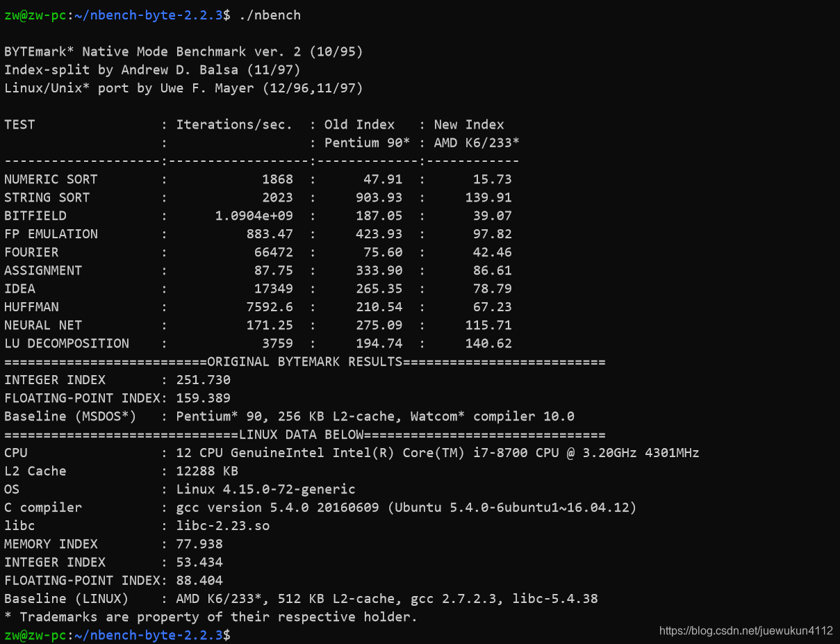This screenshot has height=644, width=840.
Task: Click the Pentium 90* subheader
Action: coord(367,143)
